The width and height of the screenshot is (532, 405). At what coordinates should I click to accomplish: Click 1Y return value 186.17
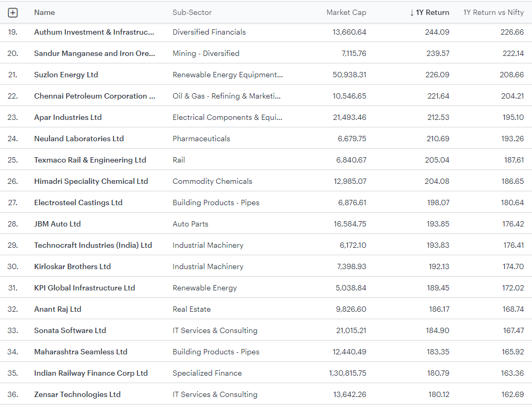pyautogui.click(x=439, y=310)
